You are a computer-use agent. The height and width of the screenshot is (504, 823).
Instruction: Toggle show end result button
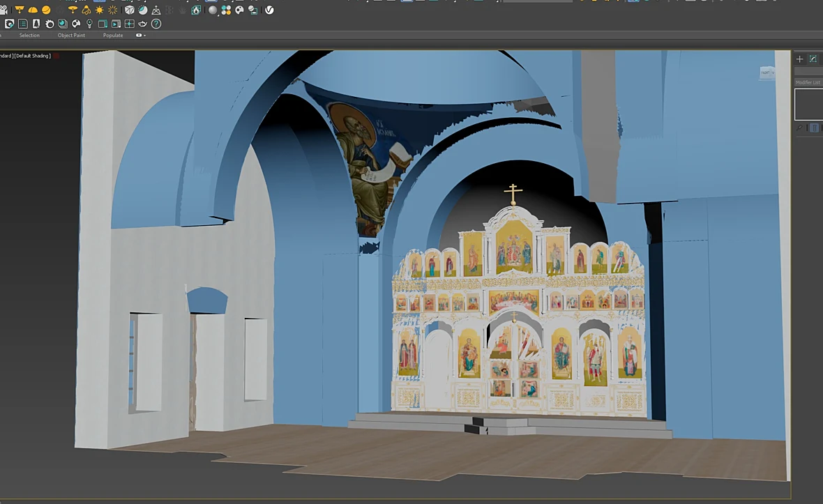click(814, 128)
